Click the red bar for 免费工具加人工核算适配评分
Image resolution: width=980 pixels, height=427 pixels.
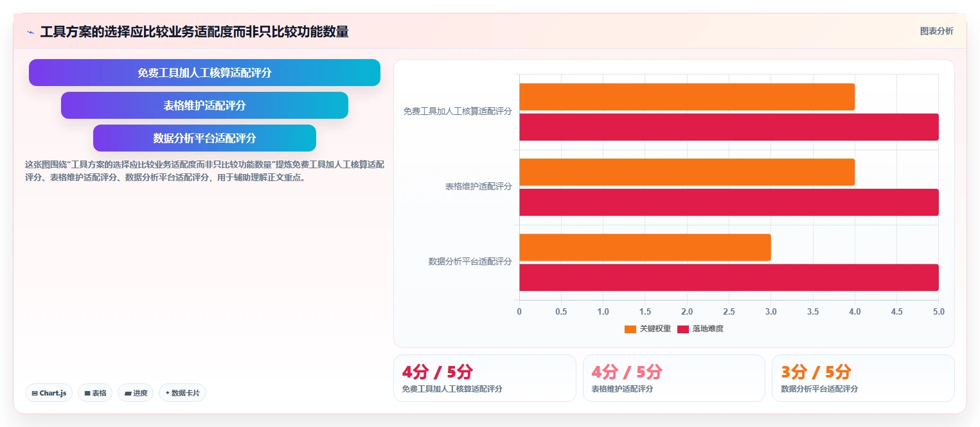click(x=729, y=127)
